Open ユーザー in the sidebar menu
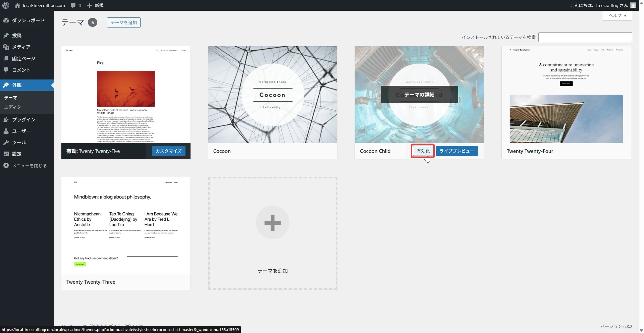The image size is (644, 333). 21,131
